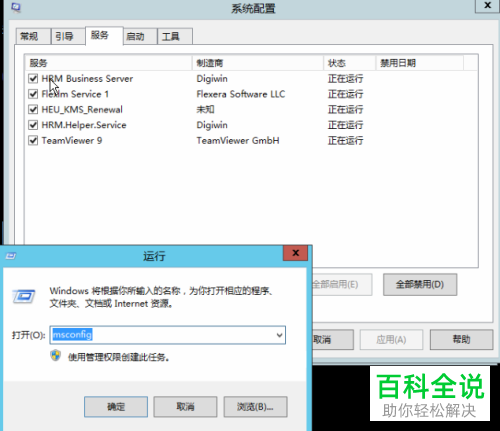Click the admin shield icon in Run dialog
Viewport: 500px width, 431px height.
(56, 356)
